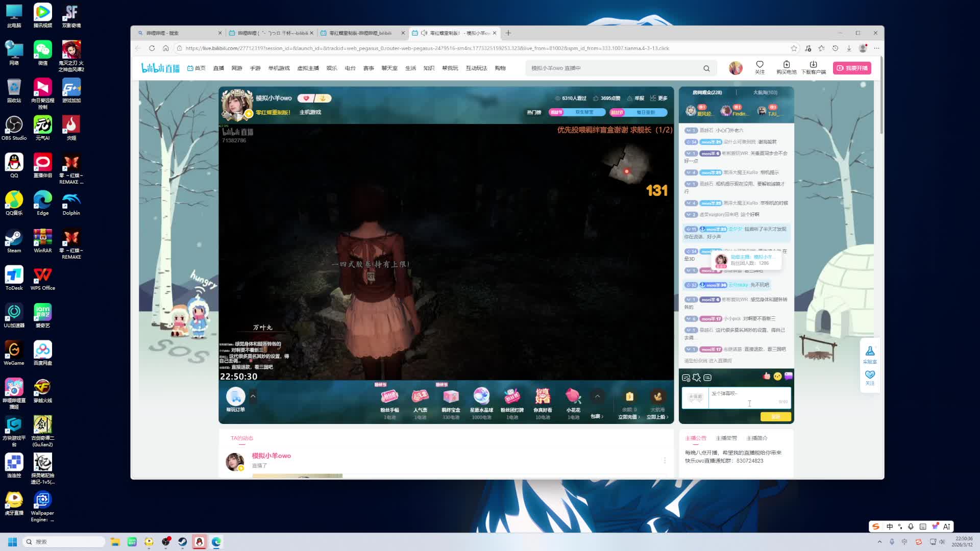Switch to 大航海(103) tab
Image resolution: width=980 pixels, height=551 pixels.
point(765,92)
